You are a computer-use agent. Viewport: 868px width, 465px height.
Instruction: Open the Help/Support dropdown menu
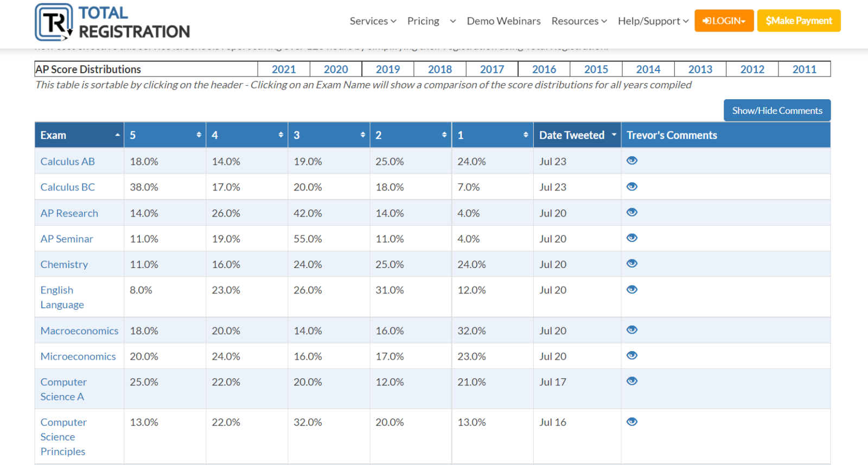(x=653, y=21)
